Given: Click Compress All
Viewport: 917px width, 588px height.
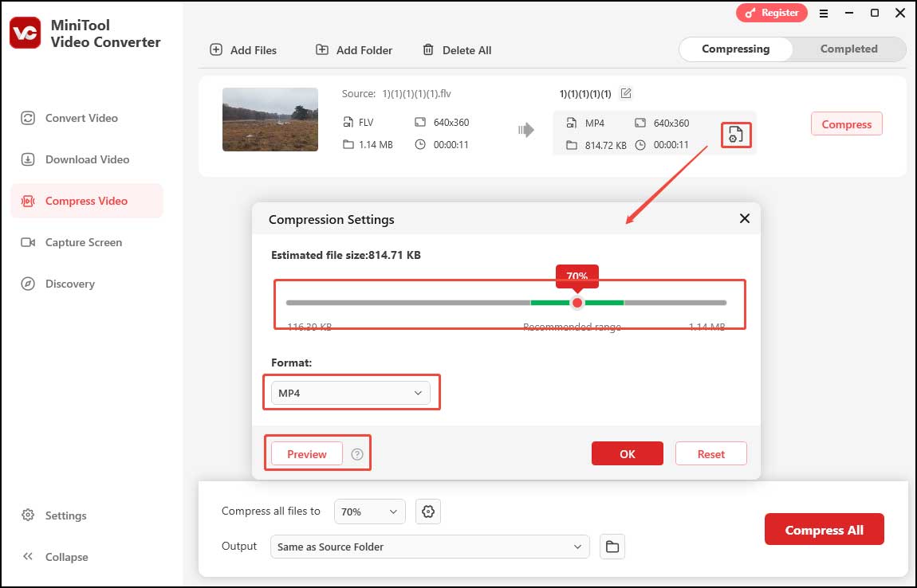Looking at the screenshot, I should click(x=824, y=530).
